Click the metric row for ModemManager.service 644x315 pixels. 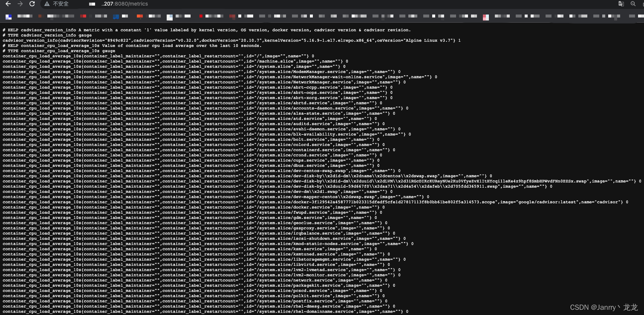click(201, 72)
